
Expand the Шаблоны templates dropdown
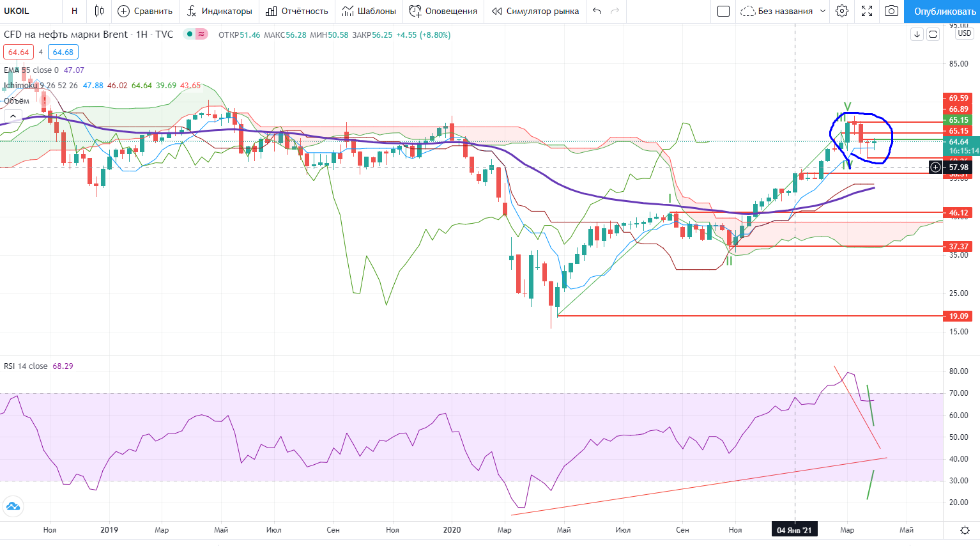tap(369, 11)
